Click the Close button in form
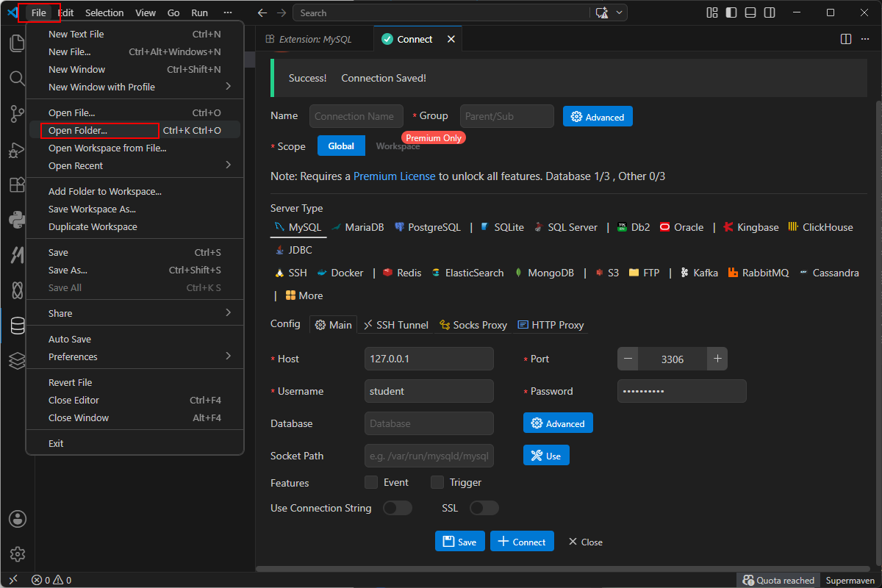Image resolution: width=882 pixels, height=588 pixels. tap(585, 542)
